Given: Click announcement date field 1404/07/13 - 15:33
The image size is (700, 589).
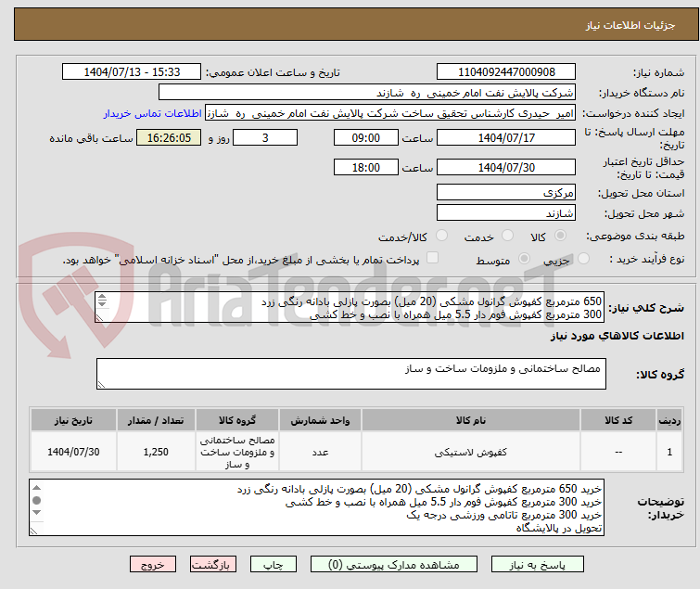Looking at the screenshot, I should coord(132,72).
